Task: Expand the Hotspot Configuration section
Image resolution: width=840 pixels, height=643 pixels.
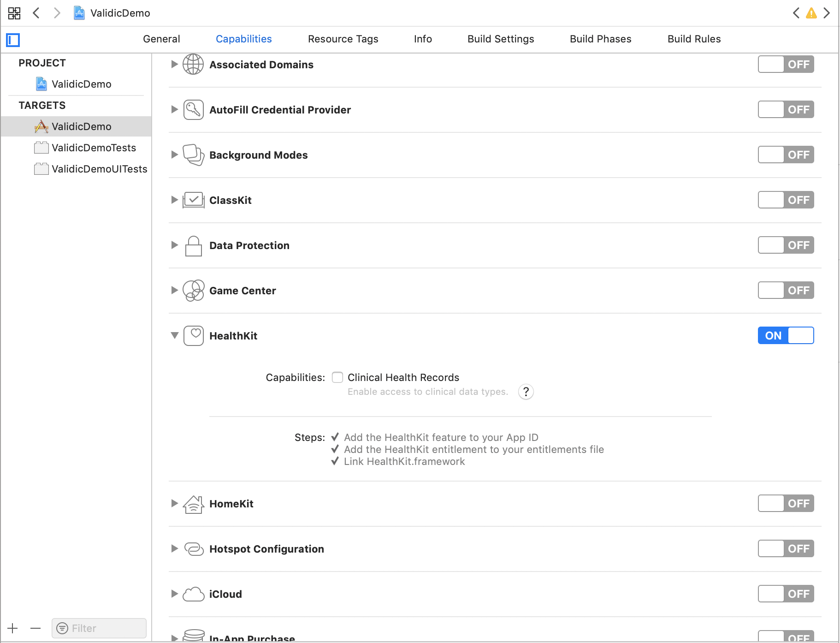Action: tap(174, 548)
